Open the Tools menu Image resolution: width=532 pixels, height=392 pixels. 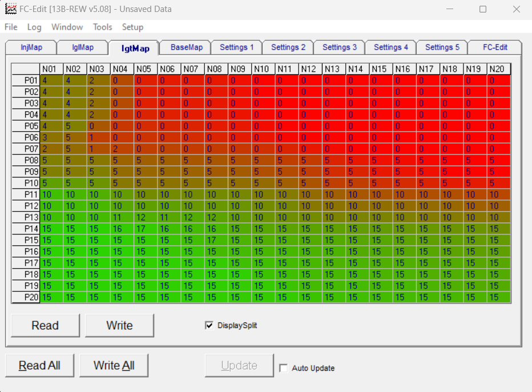click(103, 27)
